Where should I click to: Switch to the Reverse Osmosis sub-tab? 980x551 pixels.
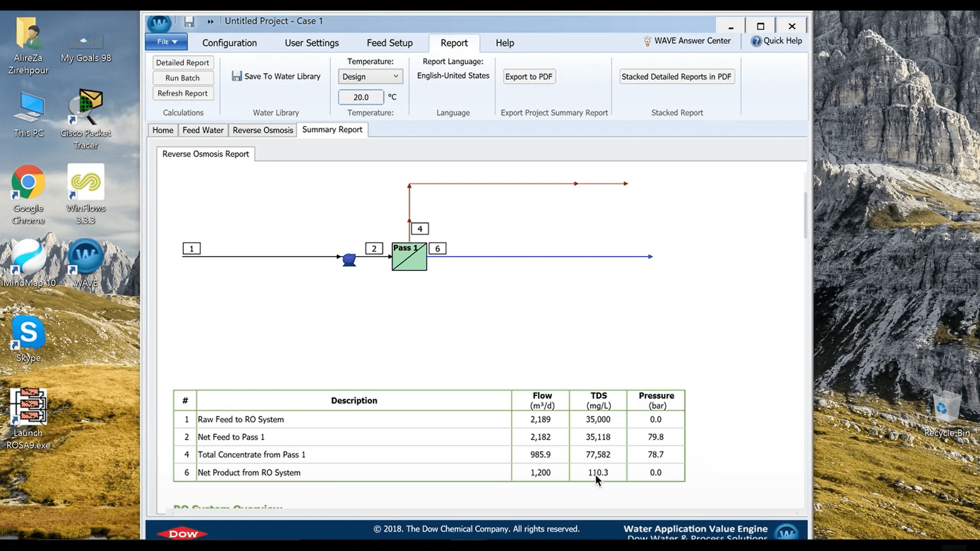point(263,130)
